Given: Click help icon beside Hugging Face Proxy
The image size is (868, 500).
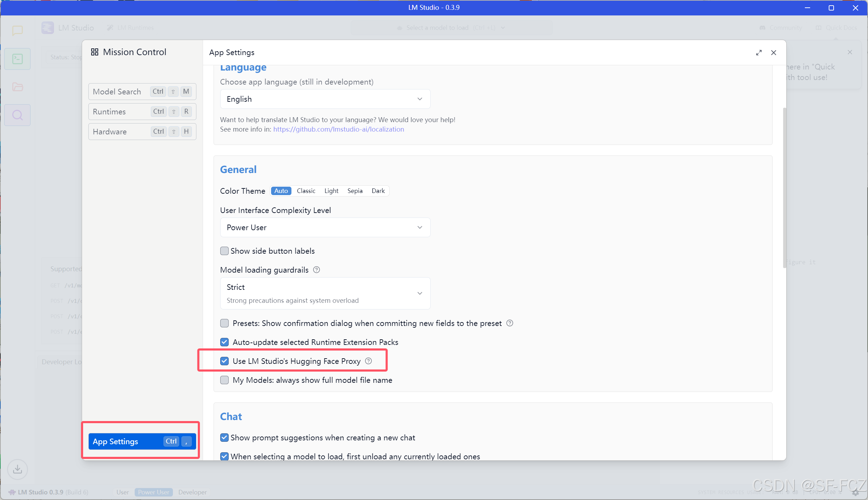Looking at the screenshot, I should point(368,361).
